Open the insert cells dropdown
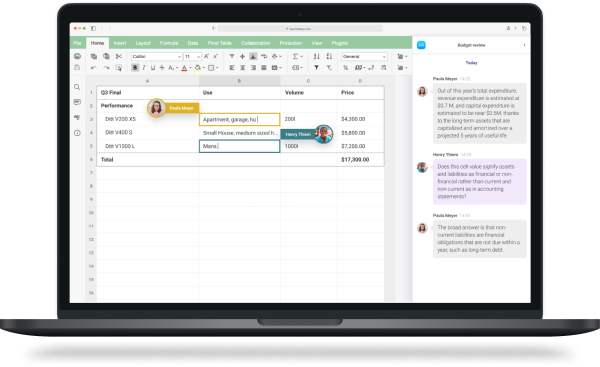 coord(402,56)
